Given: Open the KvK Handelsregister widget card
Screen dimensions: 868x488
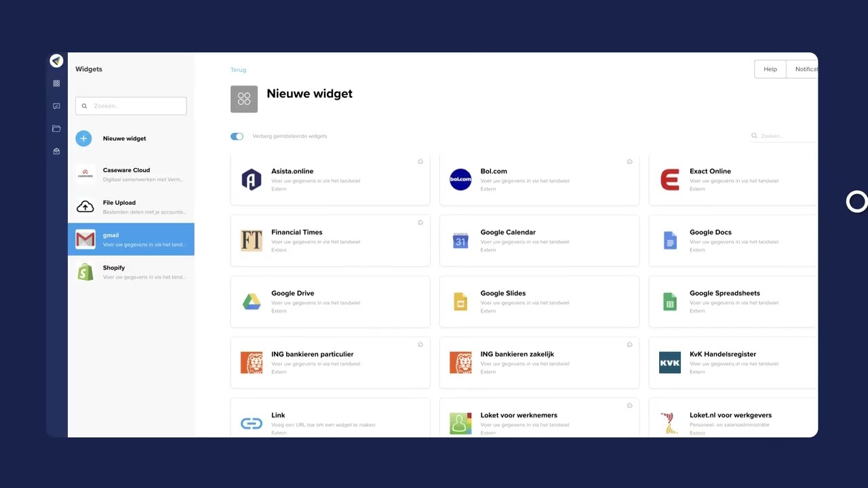Looking at the screenshot, I should pos(733,363).
